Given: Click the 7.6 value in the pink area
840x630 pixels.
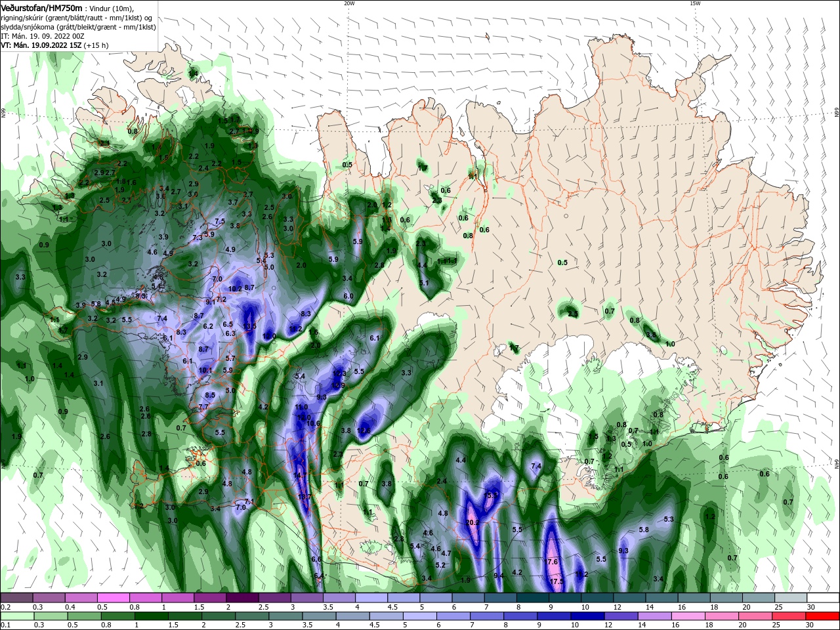Looking at the screenshot, I should pyautogui.click(x=552, y=562).
